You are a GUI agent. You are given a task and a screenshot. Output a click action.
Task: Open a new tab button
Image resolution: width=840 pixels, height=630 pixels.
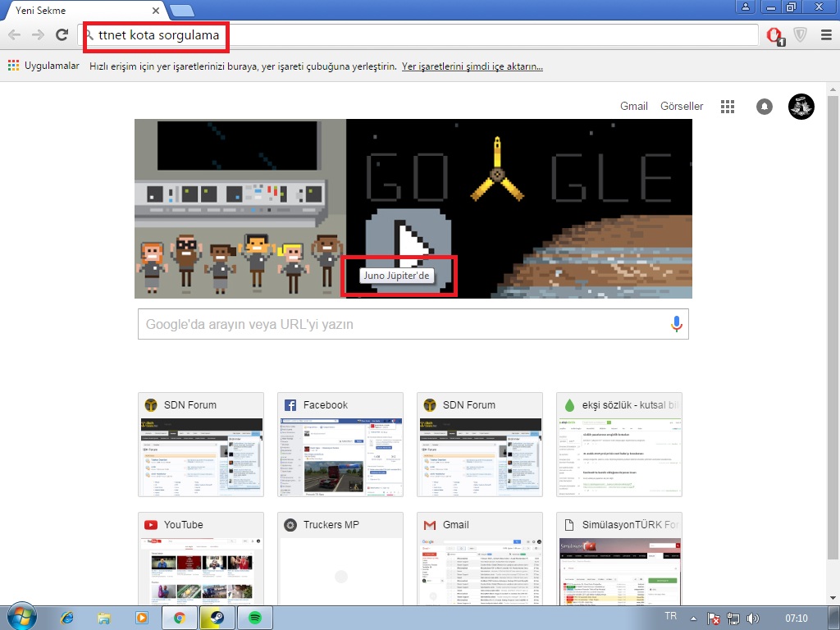[x=182, y=10]
